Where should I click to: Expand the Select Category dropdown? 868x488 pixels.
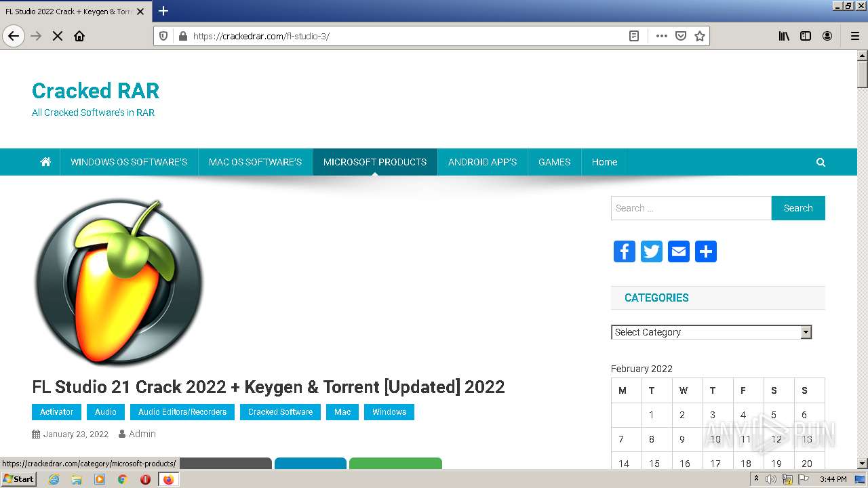coord(711,332)
